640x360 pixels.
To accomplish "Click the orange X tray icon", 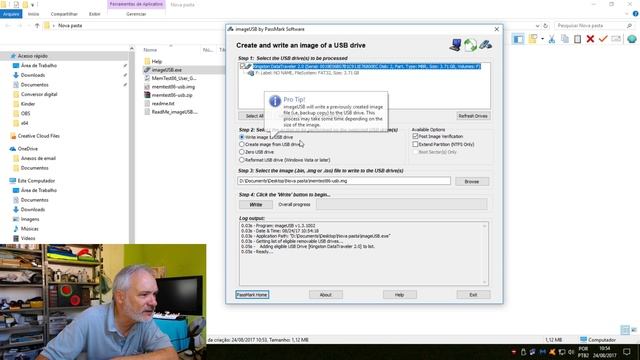I will (552, 352).
